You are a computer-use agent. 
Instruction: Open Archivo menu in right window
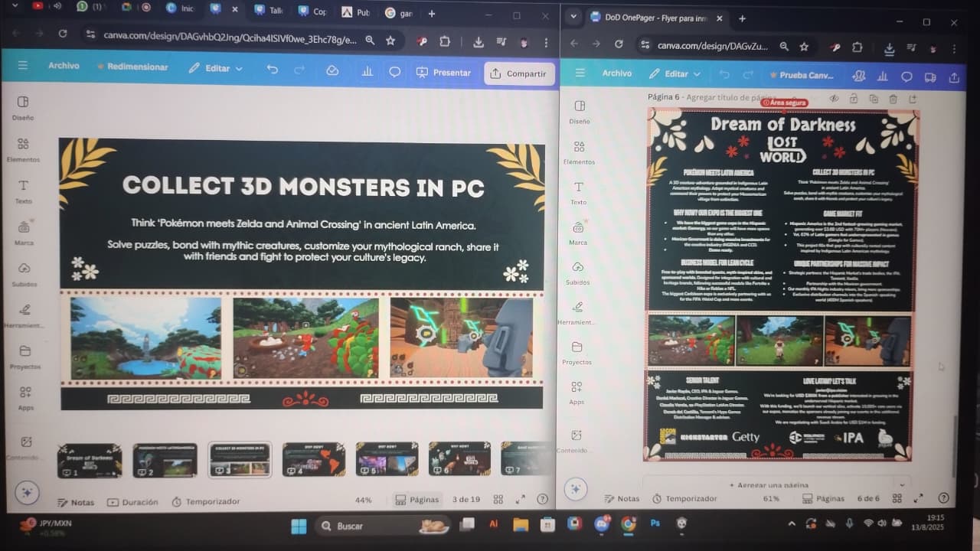tap(616, 73)
